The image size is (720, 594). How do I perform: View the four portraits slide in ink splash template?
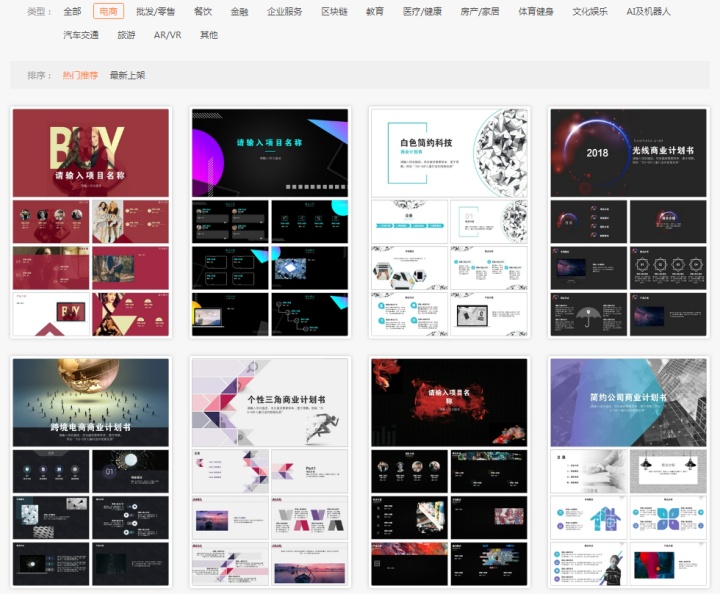click(409, 471)
